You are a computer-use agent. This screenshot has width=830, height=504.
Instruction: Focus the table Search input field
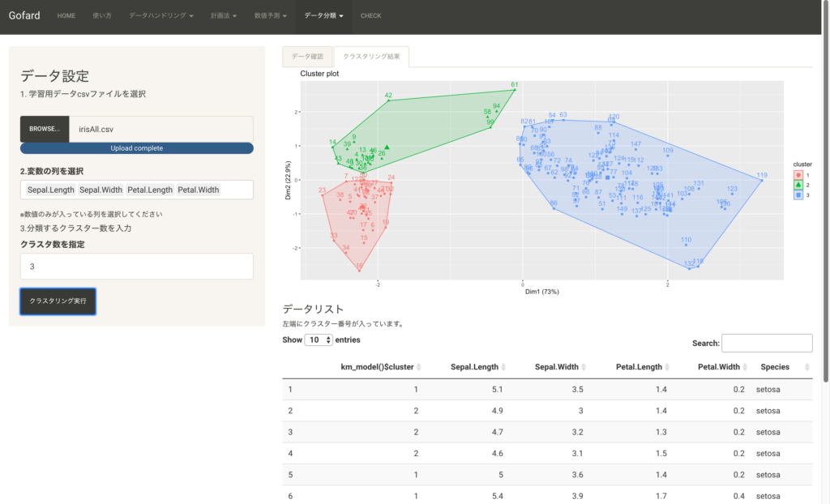click(766, 344)
